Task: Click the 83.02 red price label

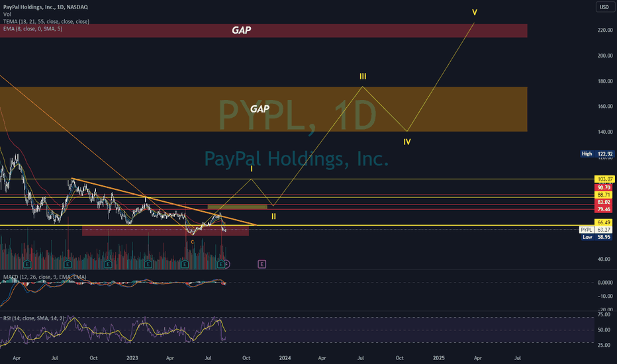Action: click(x=604, y=202)
